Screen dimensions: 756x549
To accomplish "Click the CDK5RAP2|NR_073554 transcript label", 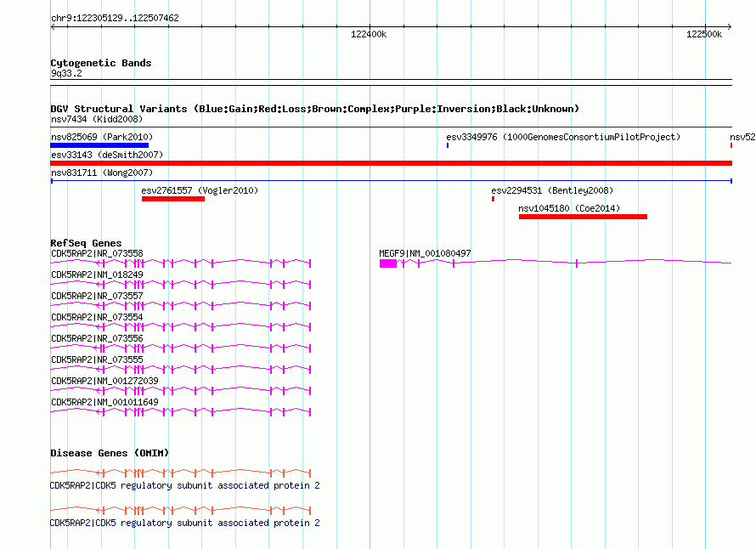I will click(x=97, y=317).
